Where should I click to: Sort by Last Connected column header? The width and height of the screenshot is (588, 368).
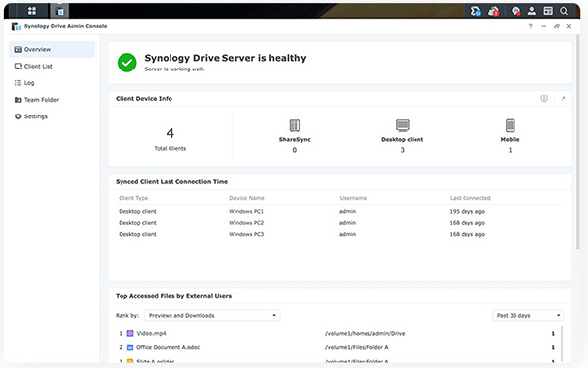click(x=470, y=198)
